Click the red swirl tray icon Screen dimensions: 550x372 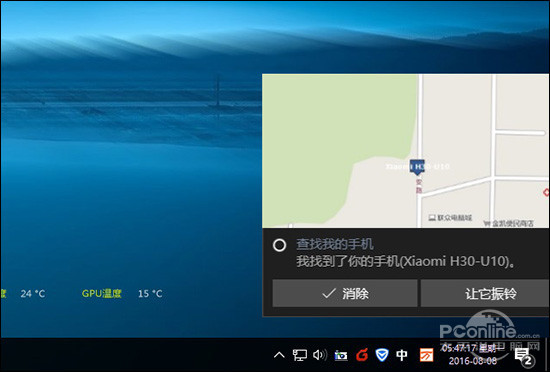pyautogui.click(x=362, y=355)
